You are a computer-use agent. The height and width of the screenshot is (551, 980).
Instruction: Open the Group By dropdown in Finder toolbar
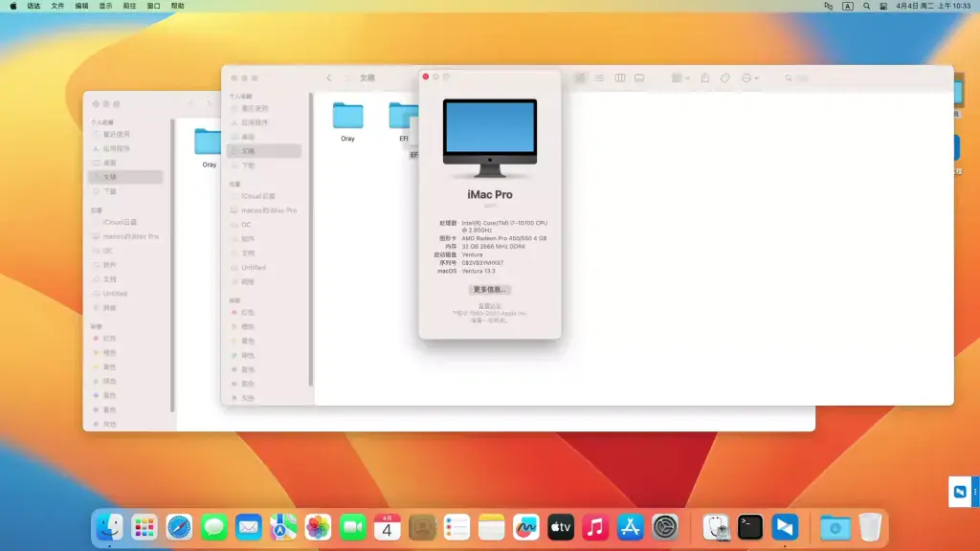680,78
